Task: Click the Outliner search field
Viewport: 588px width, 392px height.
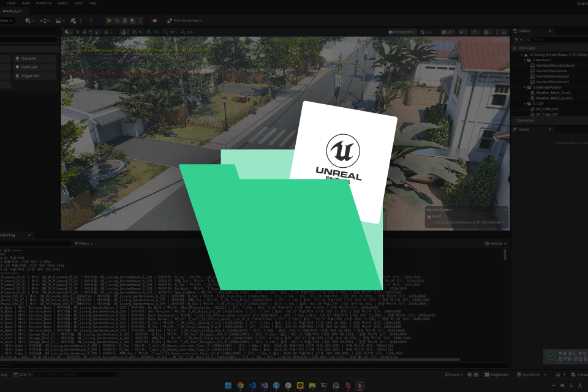Action: 557,39
